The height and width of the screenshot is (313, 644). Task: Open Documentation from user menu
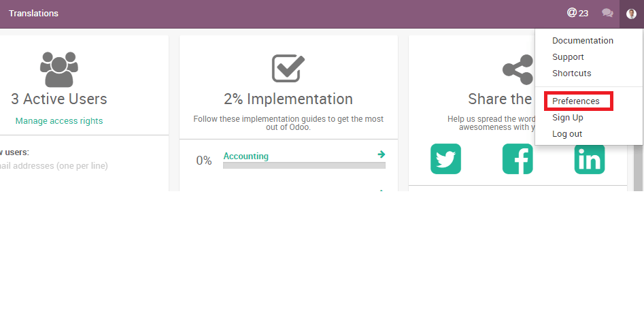pyautogui.click(x=582, y=41)
